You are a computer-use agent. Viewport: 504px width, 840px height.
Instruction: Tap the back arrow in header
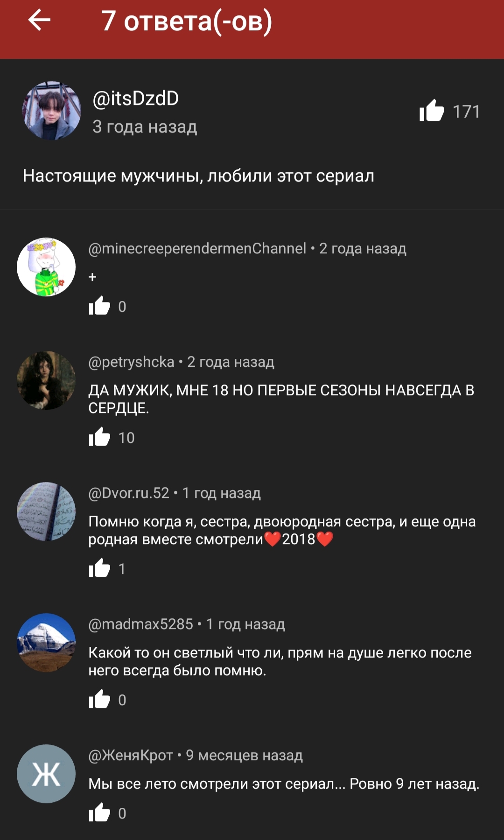coord(39,20)
